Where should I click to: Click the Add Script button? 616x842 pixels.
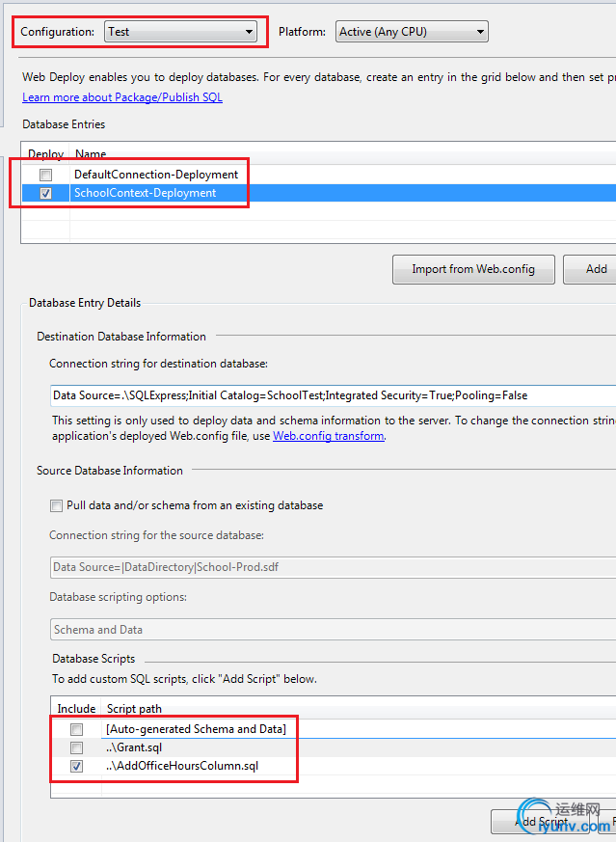click(543, 822)
